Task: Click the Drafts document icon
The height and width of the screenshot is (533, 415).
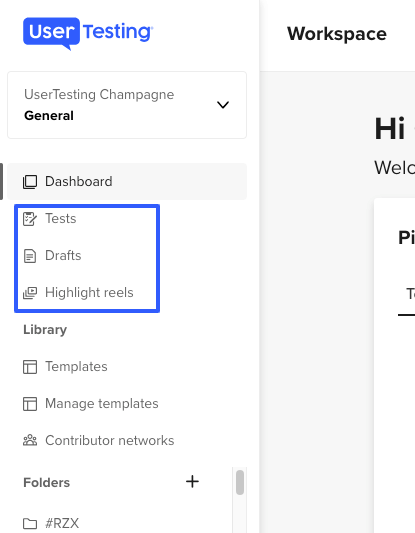Action: click(x=30, y=256)
